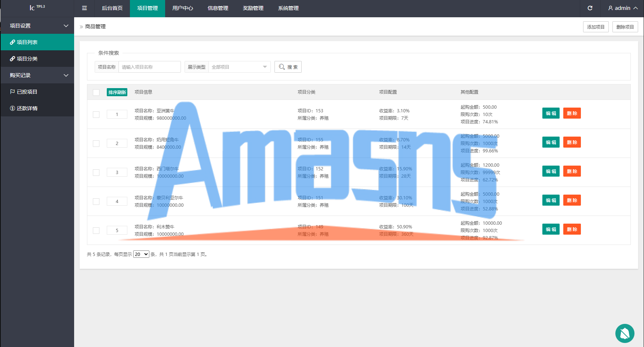644x347 pixels.
Task: Check the box for 利木赞牛 row
Action: (96, 231)
